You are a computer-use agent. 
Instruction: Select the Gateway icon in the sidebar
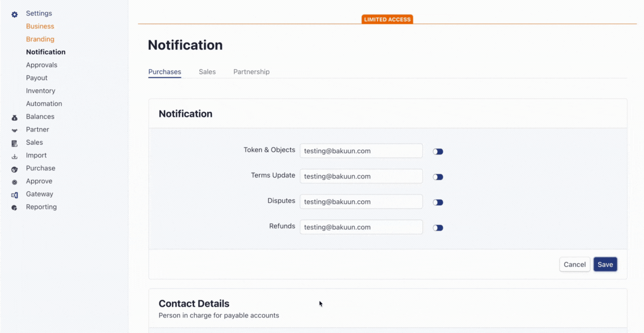pyautogui.click(x=14, y=194)
